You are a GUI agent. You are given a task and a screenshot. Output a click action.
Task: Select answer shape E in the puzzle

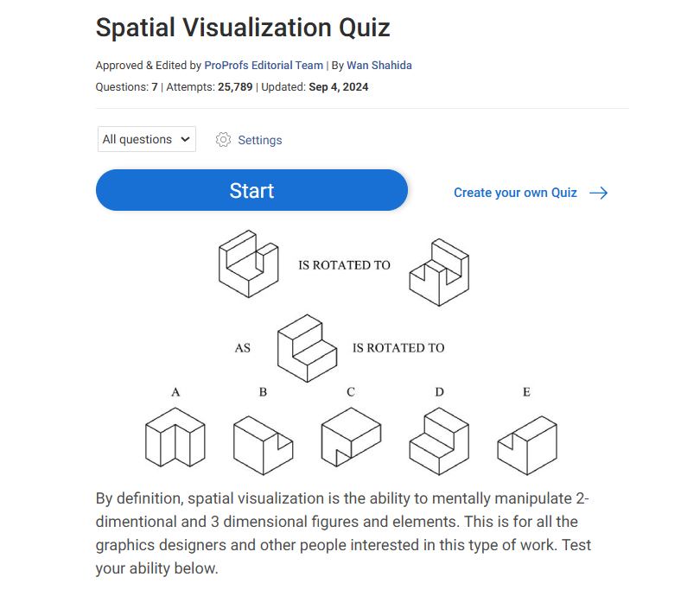click(527, 444)
